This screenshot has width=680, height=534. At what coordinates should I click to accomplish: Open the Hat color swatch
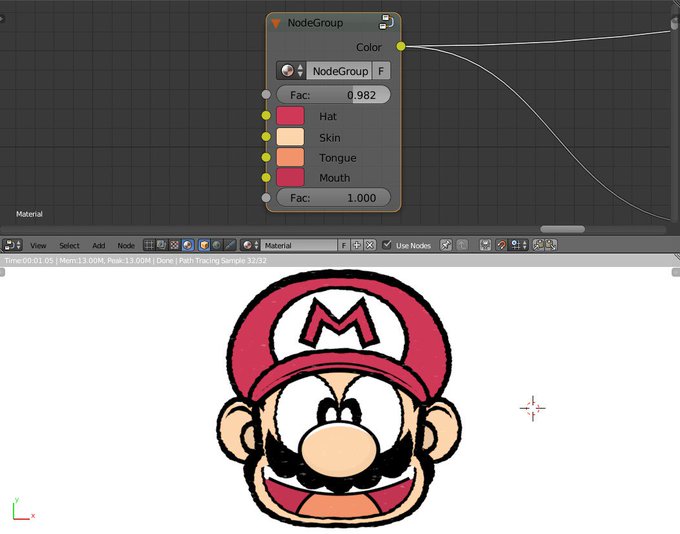pyautogui.click(x=290, y=116)
